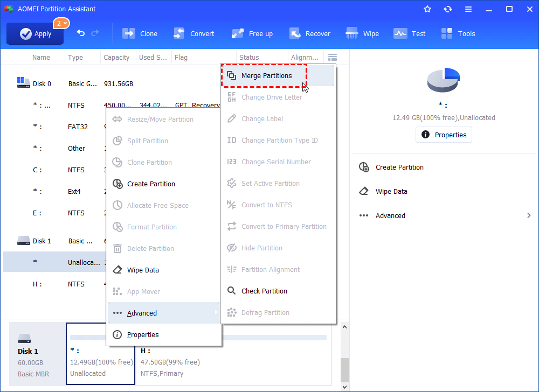Viewport: 539px width, 392px height.
Task: Open Properties in the context menu
Action: tap(164, 335)
